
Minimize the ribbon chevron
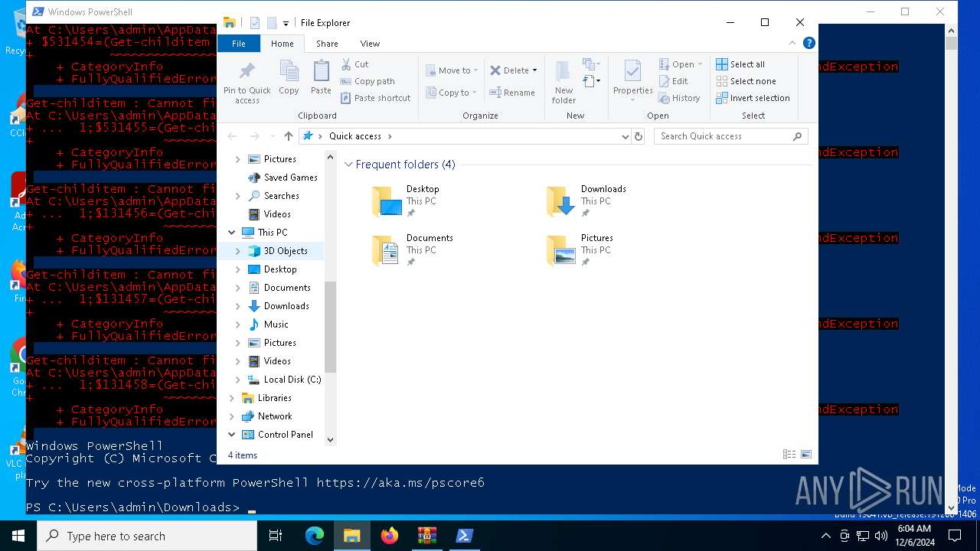(x=792, y=44)
